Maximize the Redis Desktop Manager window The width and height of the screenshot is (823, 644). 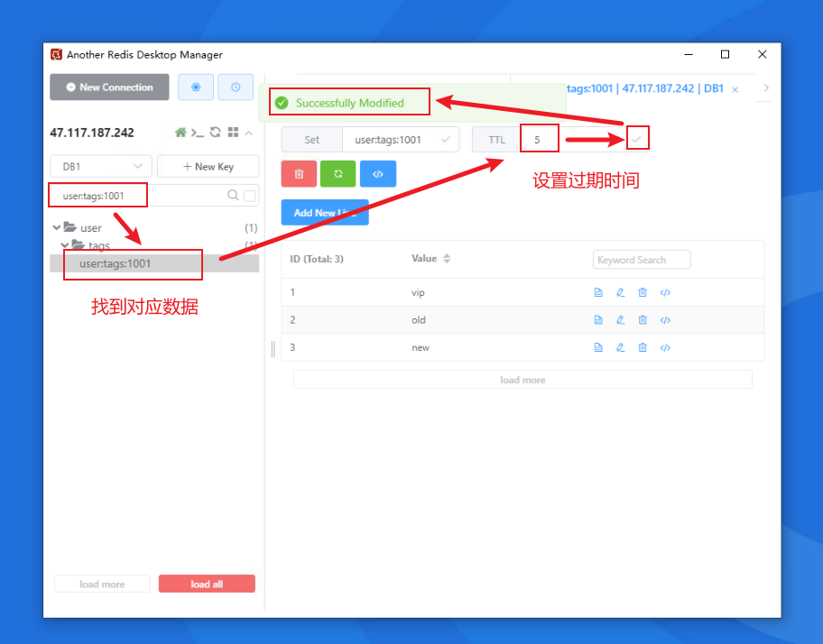[725, 54]
